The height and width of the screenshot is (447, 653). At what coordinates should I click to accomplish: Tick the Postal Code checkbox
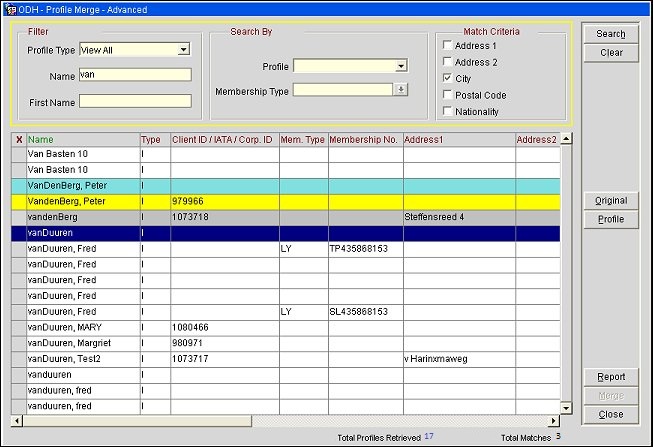[447, 95]
